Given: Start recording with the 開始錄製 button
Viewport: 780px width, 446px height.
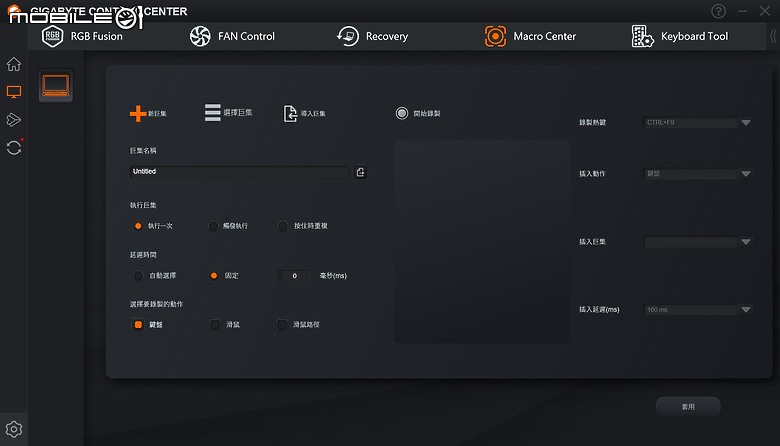Looking at the screenshot, I should point(402,113).
